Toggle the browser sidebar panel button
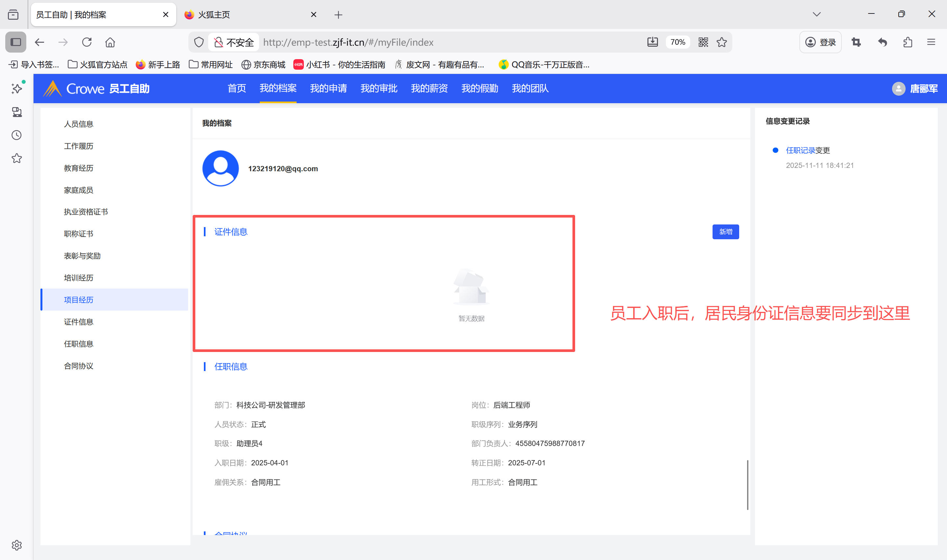Viewport: 947px width, 560px height. tap(16, 42)
